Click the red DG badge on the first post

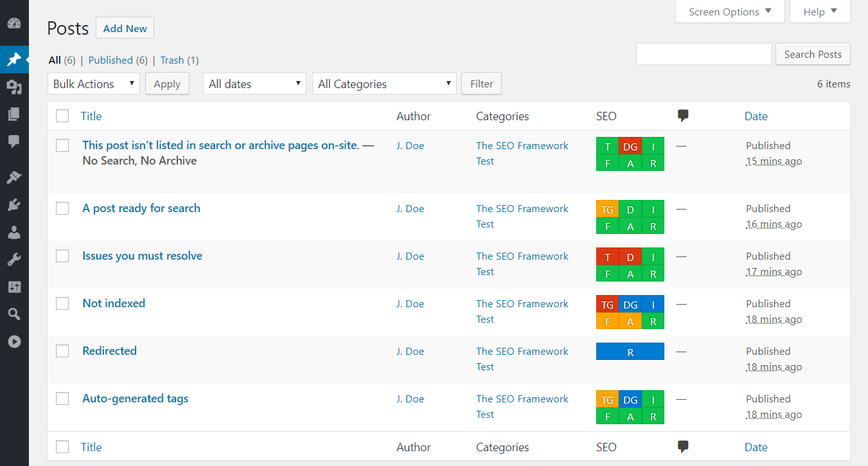[x=630, y=146]
